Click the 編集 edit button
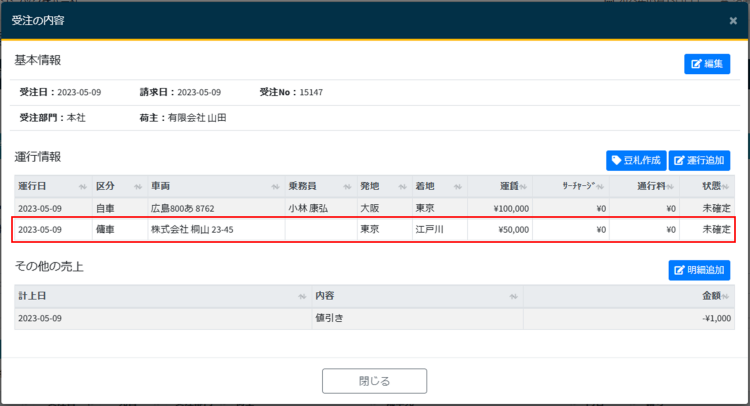The height and width of the screenshot is (406, 750). pos(707,64)
